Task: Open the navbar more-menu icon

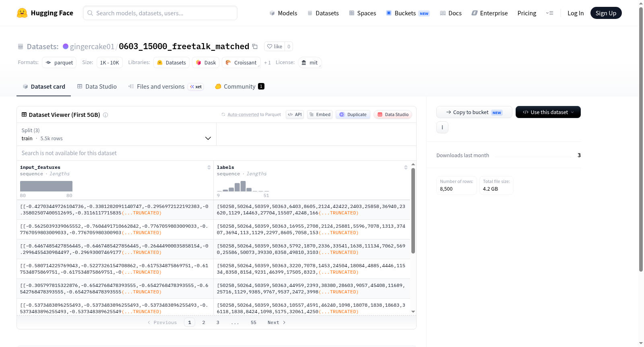Action: click(x=549, y=13)
